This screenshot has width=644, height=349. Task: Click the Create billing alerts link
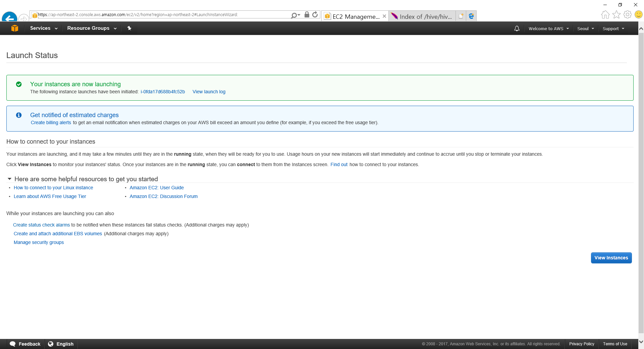(51, 122)
